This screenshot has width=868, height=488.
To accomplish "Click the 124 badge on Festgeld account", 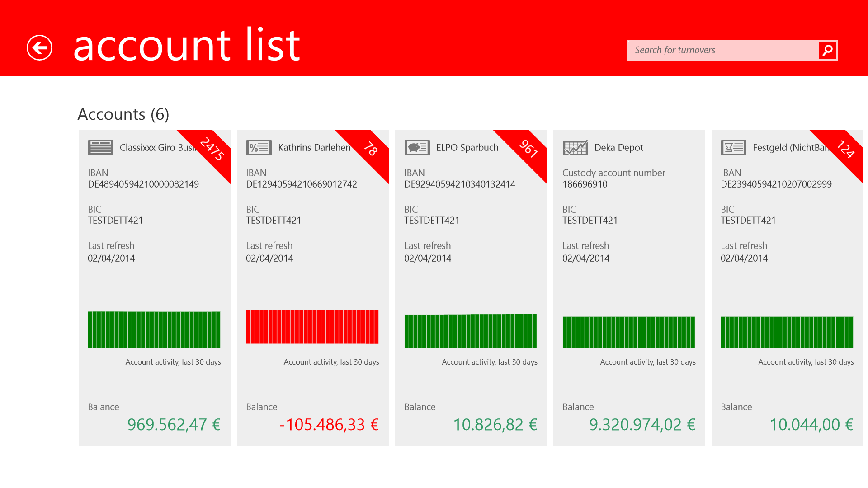I will [x=844, y=149].
